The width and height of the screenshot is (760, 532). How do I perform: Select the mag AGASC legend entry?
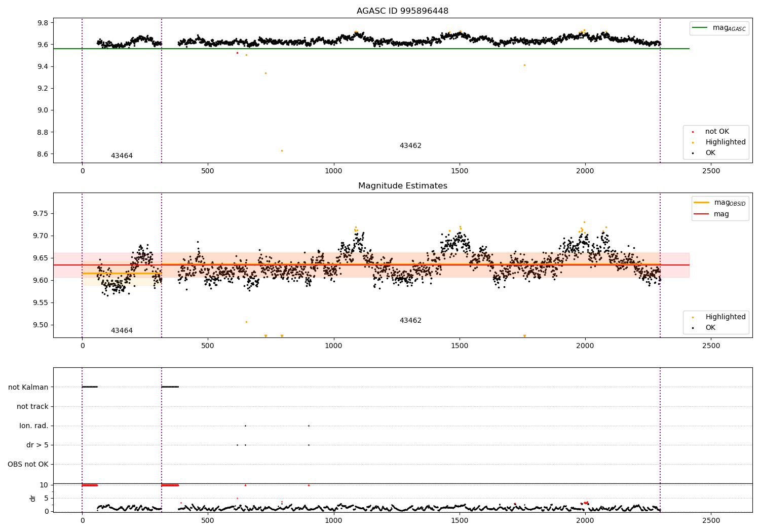(x=719, y=28)
